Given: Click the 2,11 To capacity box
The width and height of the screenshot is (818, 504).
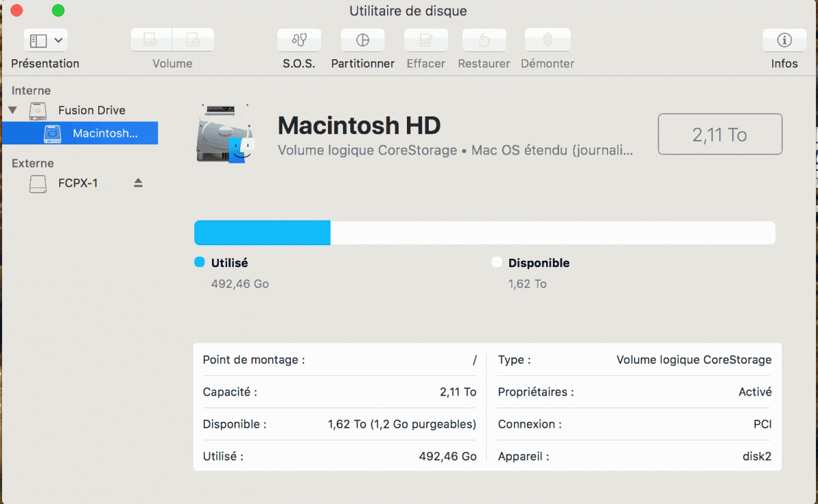Looking at the screenshot, I should [x=720, y=134].
